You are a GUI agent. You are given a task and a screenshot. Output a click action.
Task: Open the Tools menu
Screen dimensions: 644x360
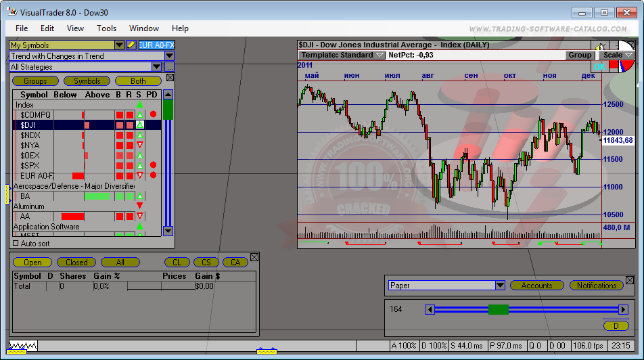tap(106, 28)
